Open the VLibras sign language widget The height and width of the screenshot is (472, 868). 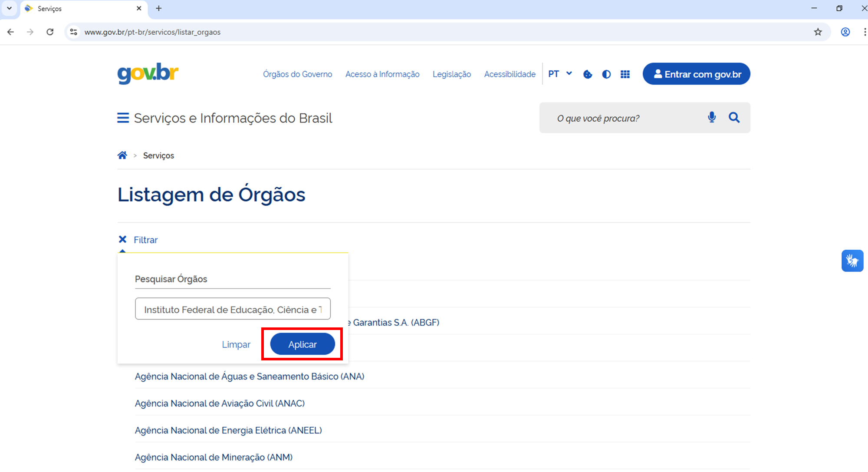tap(852, 261)
